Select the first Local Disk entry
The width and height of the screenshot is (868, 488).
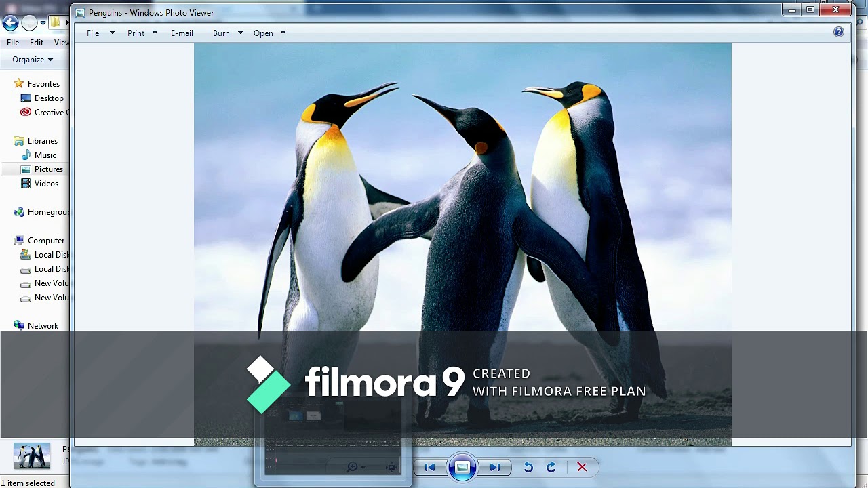point(52,255)
